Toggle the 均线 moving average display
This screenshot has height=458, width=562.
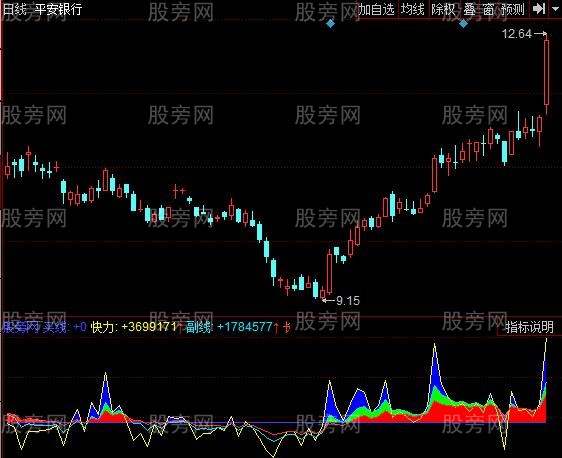(x=413, y=9)
